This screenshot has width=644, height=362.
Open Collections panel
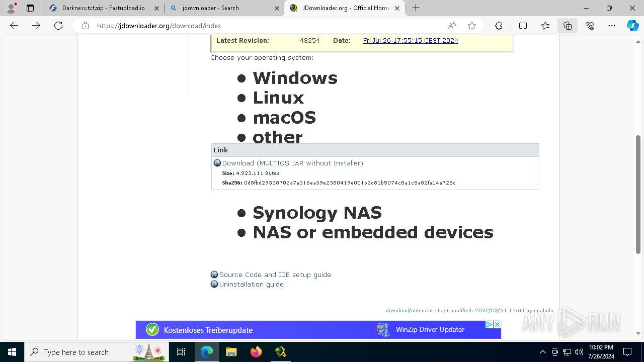coord(568,26)
